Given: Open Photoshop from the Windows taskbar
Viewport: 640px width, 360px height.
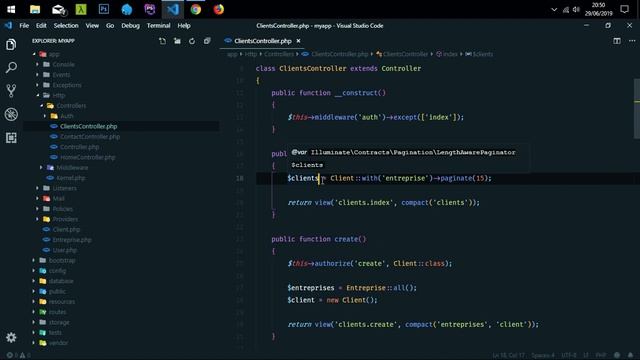Looking at the screenshot, I should click(x=104, y=9).
